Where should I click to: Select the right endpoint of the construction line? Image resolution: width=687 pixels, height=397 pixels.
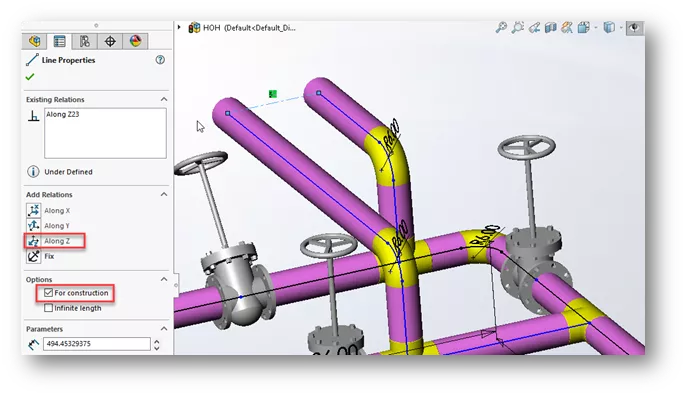click(x=319, y=93)
